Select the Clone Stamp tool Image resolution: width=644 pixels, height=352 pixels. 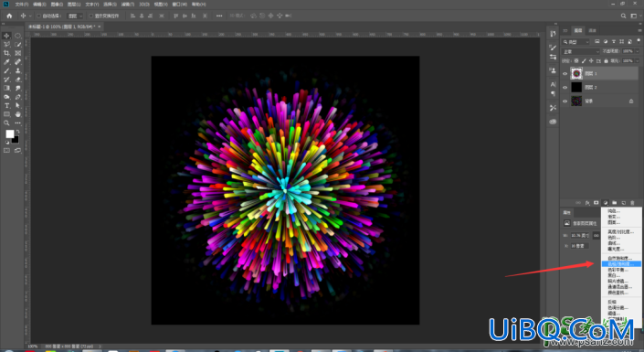click(x=17, y=70)
